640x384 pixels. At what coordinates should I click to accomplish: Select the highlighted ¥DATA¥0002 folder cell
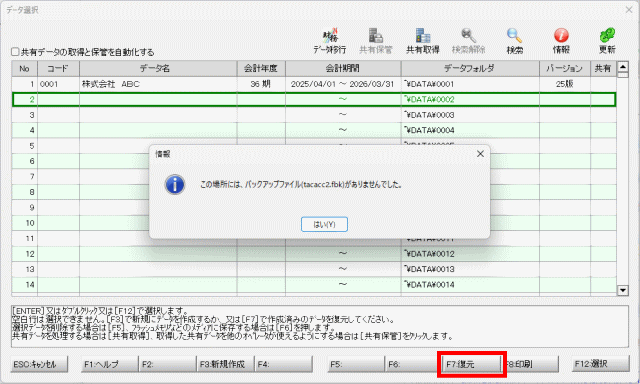coord(470,100)
